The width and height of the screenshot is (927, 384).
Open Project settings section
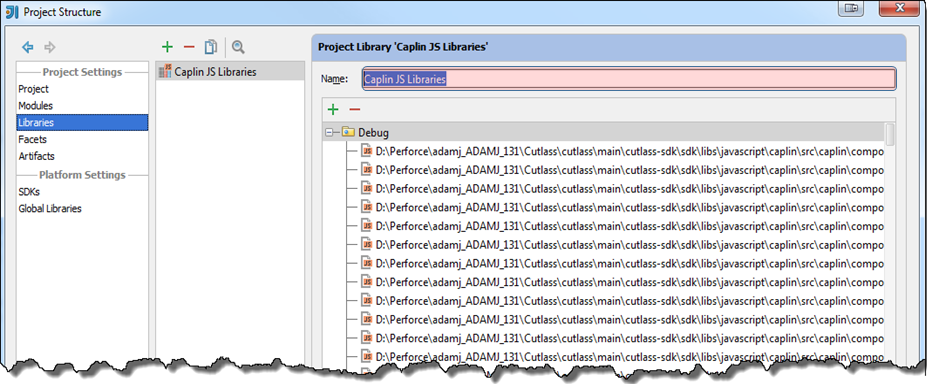pyautogui.click(x=33, y=89)
